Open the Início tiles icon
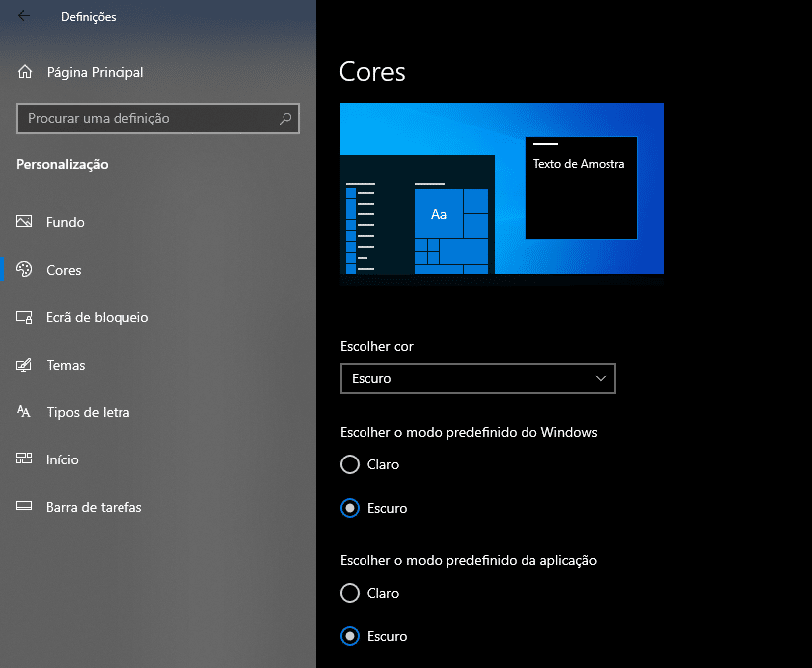This screenshot has width=812, height=668. click(x=24, y=459)
